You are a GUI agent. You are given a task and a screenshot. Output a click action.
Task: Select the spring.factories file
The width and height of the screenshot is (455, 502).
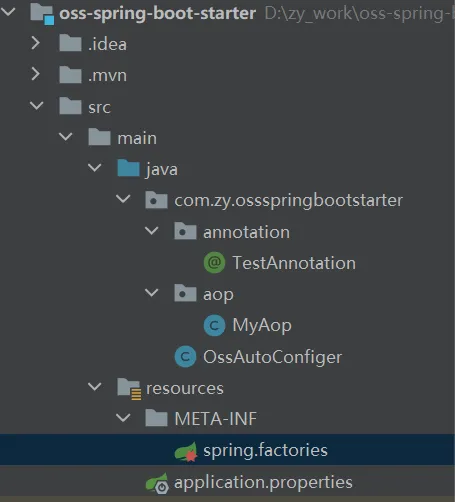227,450
